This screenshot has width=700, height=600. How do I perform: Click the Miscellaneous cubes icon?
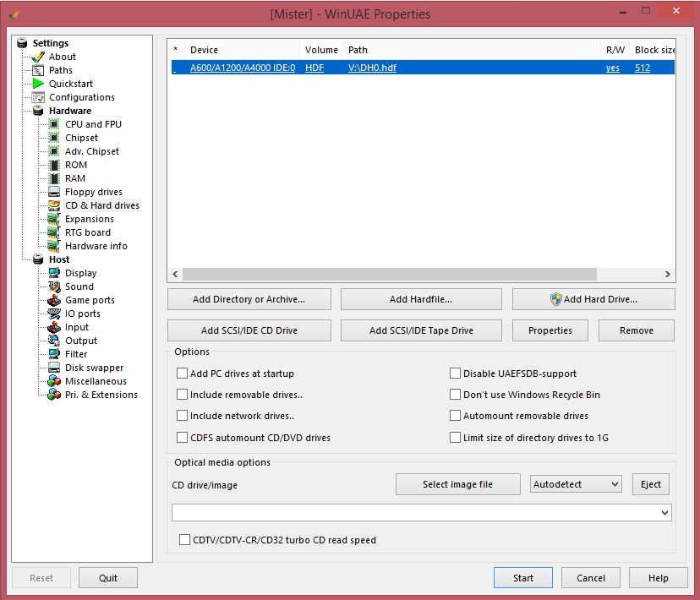click(54, 381)
